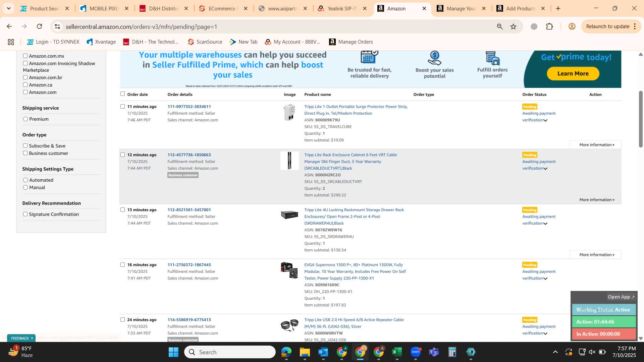Show hidden system tray icons
This screenshot has width=644, height=362.
[555, 352]
